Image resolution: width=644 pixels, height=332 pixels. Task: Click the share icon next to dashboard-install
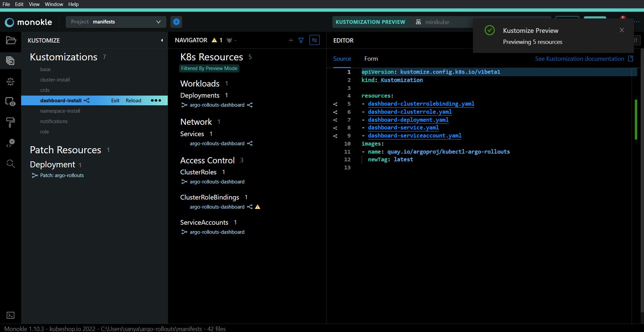tap(87, 100)
